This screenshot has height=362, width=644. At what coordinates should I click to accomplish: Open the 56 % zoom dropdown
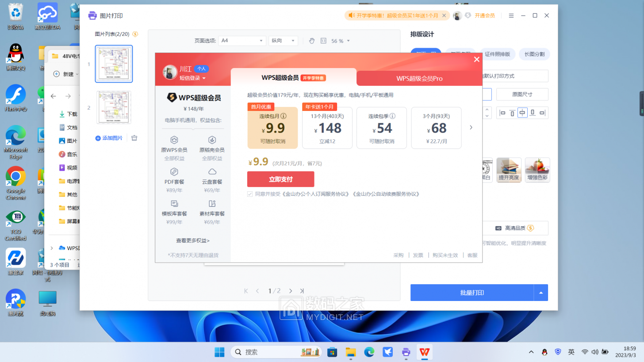(341, 41)
